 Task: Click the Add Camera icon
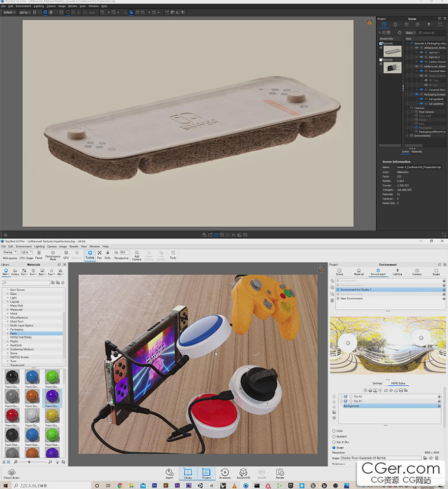tap(136, 254)
